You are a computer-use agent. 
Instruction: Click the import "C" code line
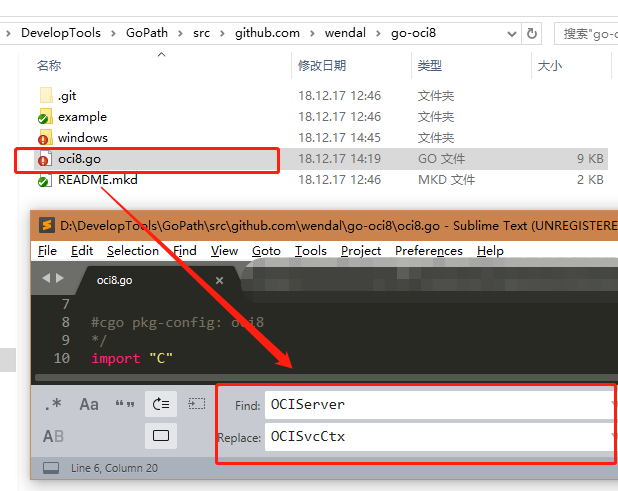pyautogui.click(x=132, y=358)
